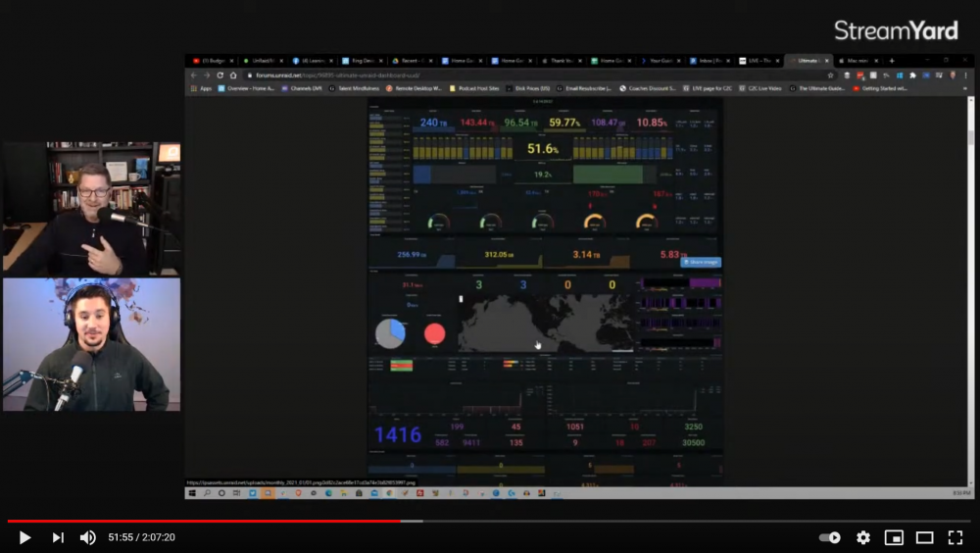Open the Email Resubscribe bookmark
980x553 pixels.
[x=584, y=88]
